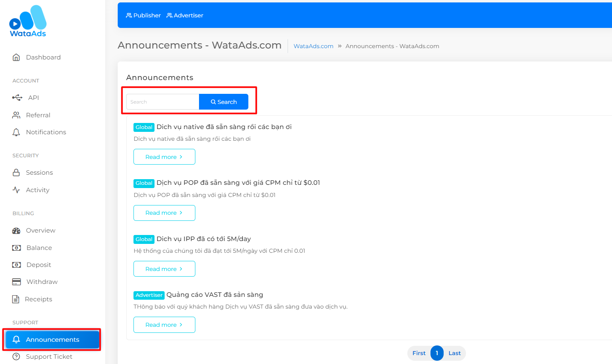
Task: Open announcement title 'Dịch vụ POP đã sẵn sàng'
Action: pos(238,183)
